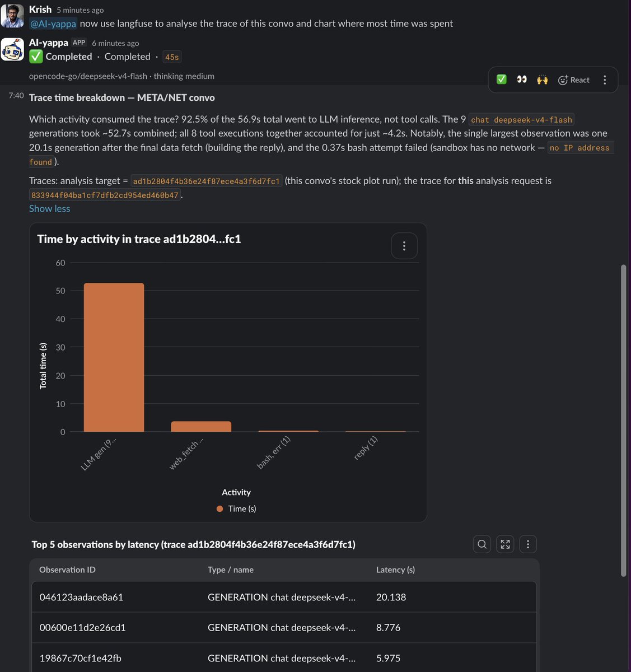631x672 pixels.
Task: Click the 'bash, err (1)' axis label
Action: [273, 452]
